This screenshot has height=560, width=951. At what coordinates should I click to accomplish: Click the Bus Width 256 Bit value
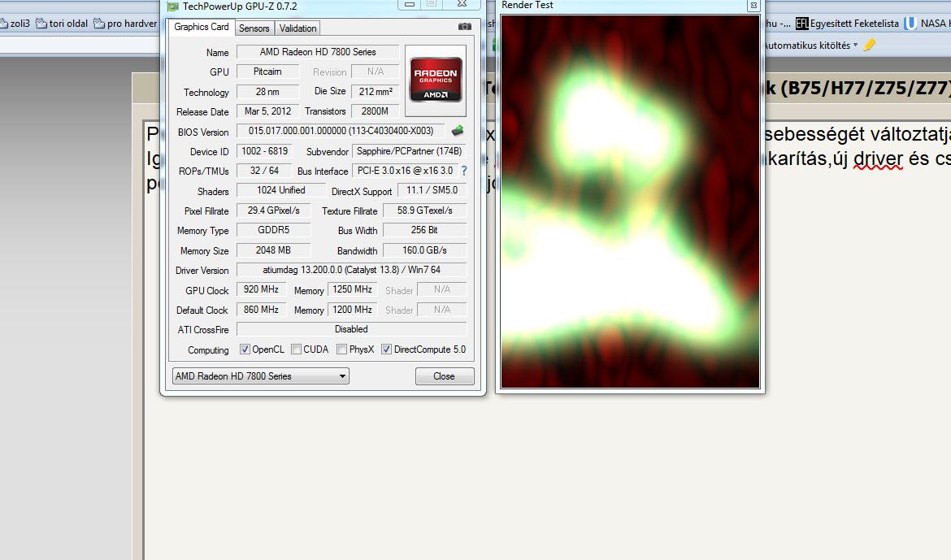coord(424,230)
